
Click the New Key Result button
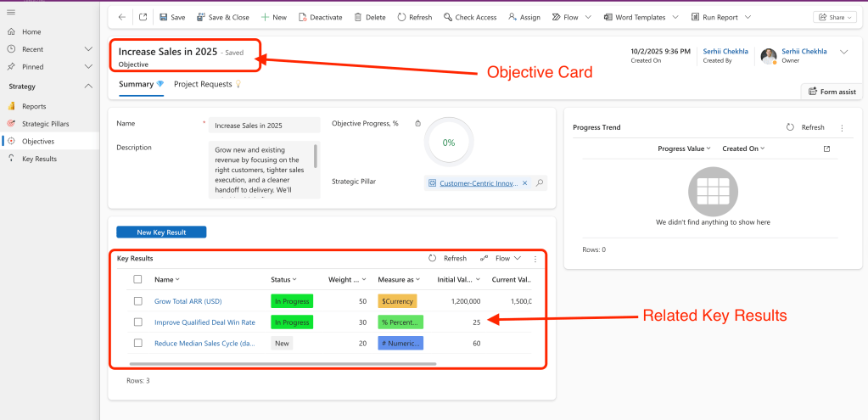tap(161, 232)
